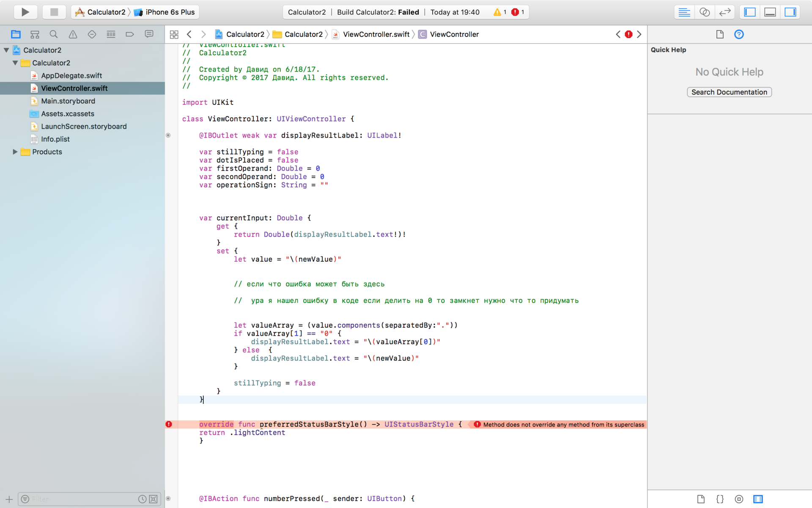Open the yellow warning indicator in activity bar

(499, 12)
